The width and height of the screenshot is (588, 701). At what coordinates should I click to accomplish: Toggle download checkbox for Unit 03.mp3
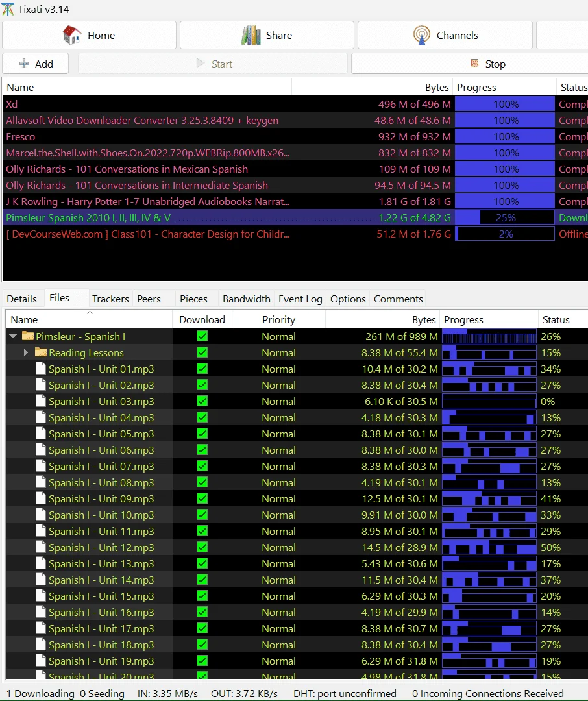click(202, 401)
